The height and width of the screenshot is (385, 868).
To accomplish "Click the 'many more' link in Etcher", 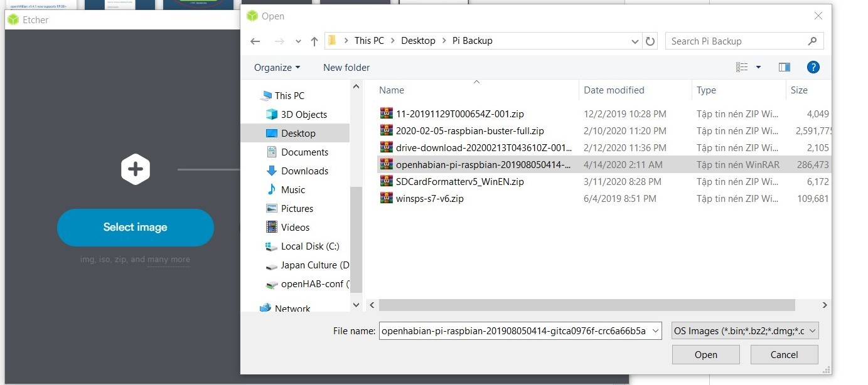I will tap(169, 259).
